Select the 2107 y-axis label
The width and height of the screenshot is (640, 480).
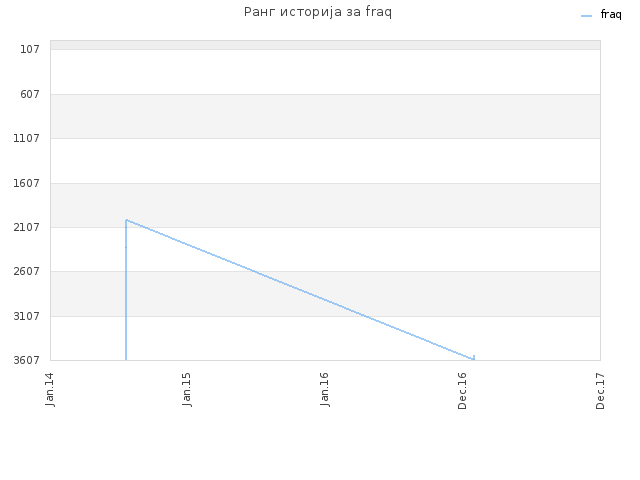click(27, 227)
